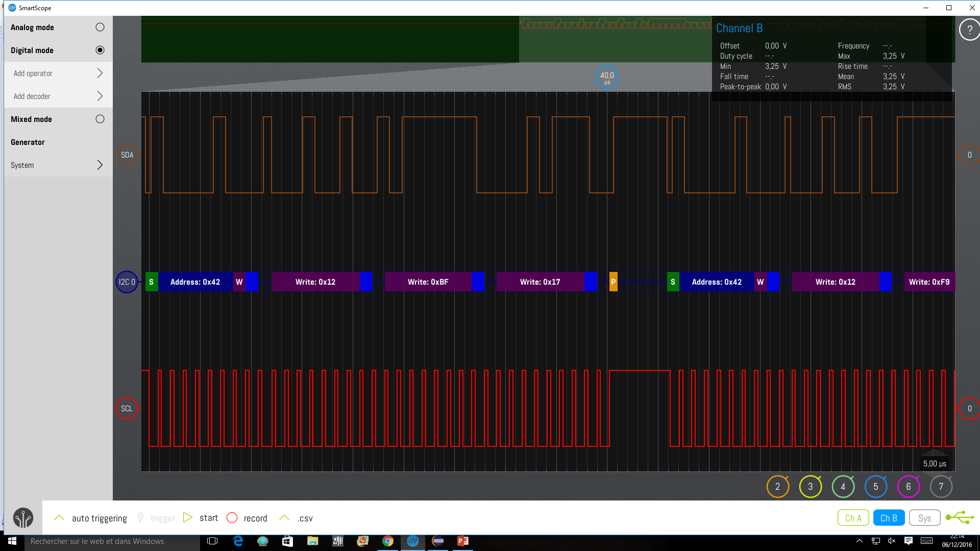Click the auto triggering label
The image size is (980, 551).
click(99, 518)
